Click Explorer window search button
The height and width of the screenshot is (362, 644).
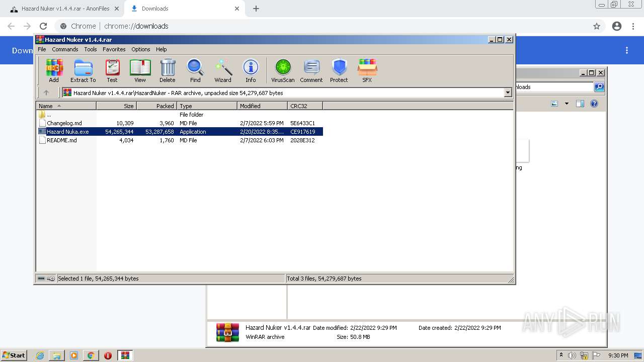pos(599,87)
